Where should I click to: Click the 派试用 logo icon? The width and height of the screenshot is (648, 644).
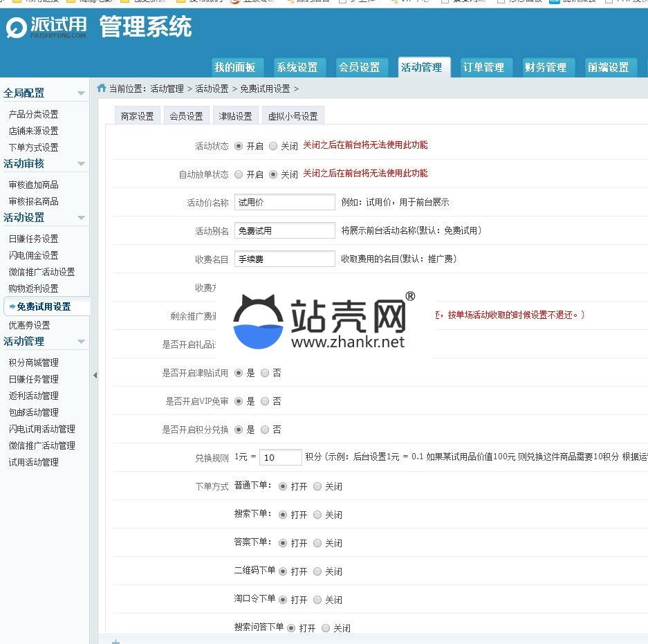click(15, 28)
